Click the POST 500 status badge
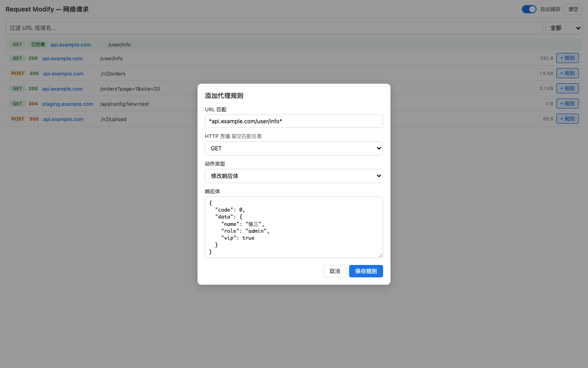The image size is (588, 368). click(34, 119)
